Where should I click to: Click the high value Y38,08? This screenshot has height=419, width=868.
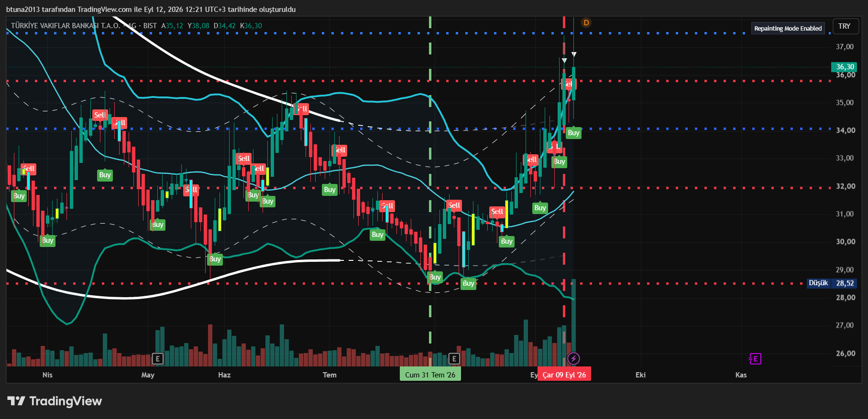pos(198,26)
